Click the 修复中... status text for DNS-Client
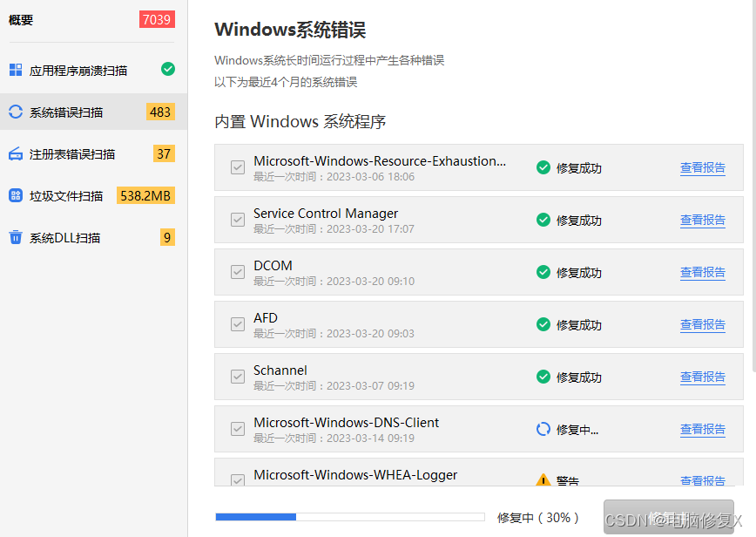The image size is (756, 537). coord(577,430)
